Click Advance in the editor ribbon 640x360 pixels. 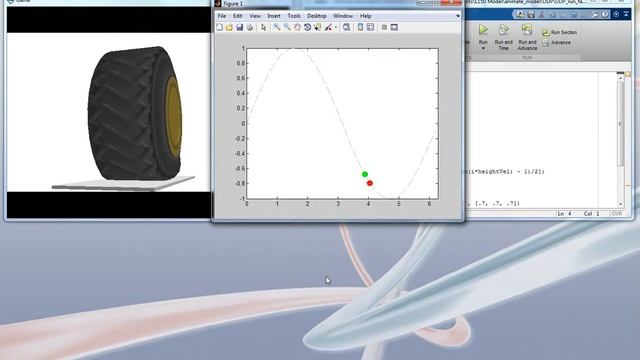(556, 42)
